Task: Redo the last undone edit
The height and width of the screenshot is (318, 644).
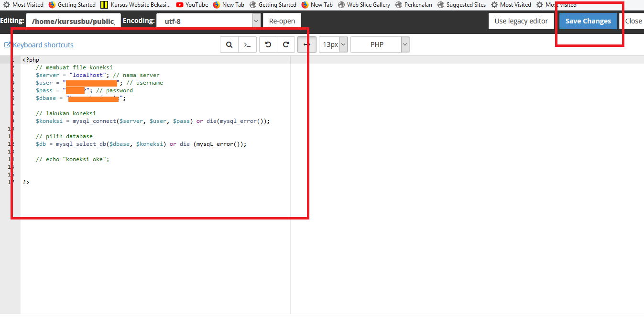Action: [286, 44]
